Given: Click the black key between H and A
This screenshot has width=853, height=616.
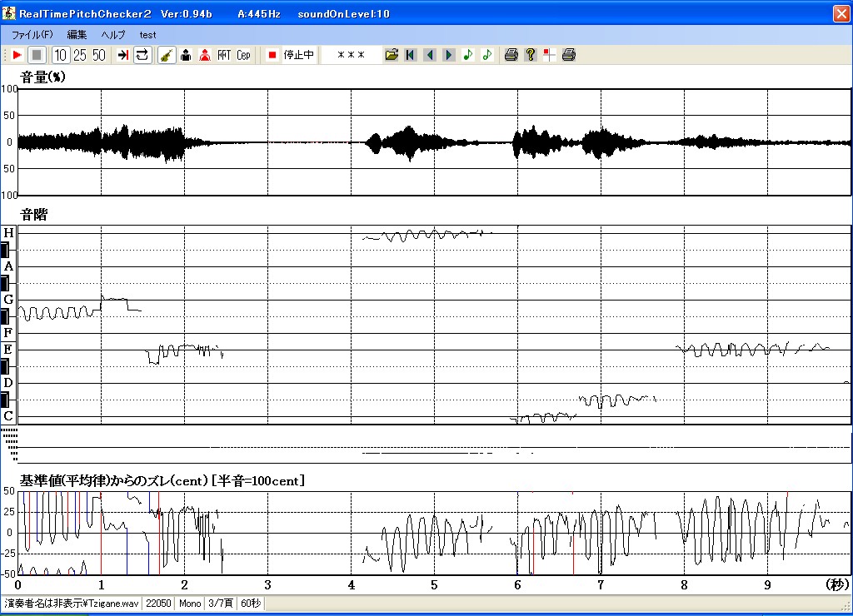Looking at the screenshot, I should coord(5,250).
